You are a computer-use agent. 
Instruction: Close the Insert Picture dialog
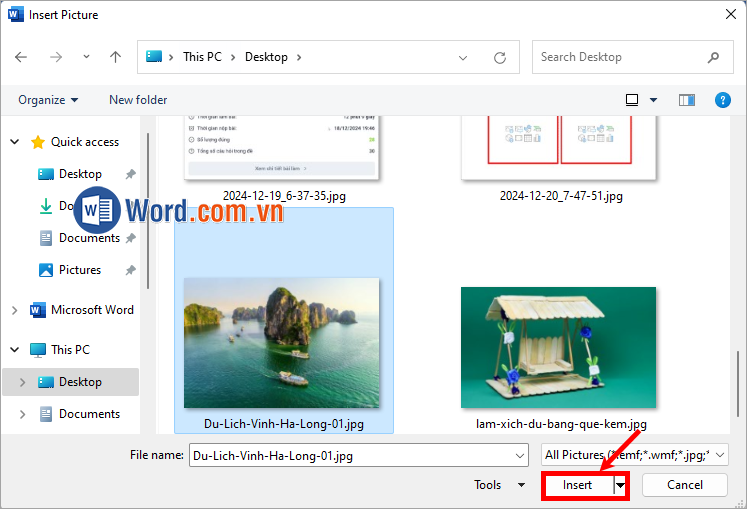click(730, 14)
